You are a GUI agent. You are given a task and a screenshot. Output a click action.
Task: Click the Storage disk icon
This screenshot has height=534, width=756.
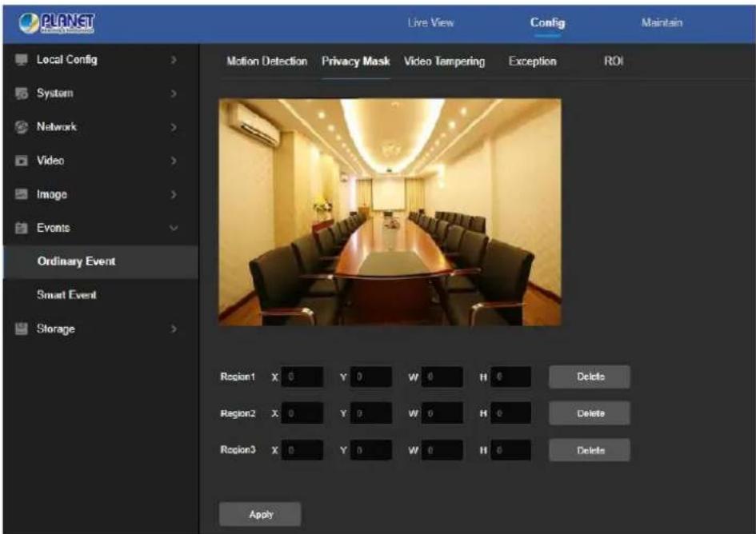tap(22, 329)
